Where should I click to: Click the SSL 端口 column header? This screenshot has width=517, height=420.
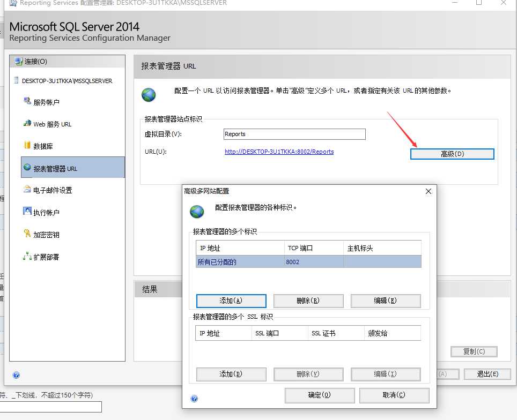pyautogui.click(x=279, y=333)
